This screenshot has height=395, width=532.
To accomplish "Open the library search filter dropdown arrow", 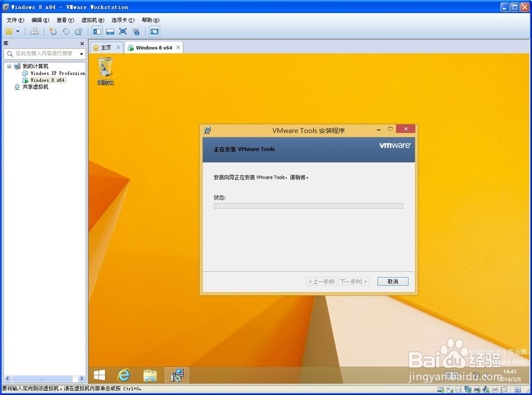I will click(x=81, y=54).
